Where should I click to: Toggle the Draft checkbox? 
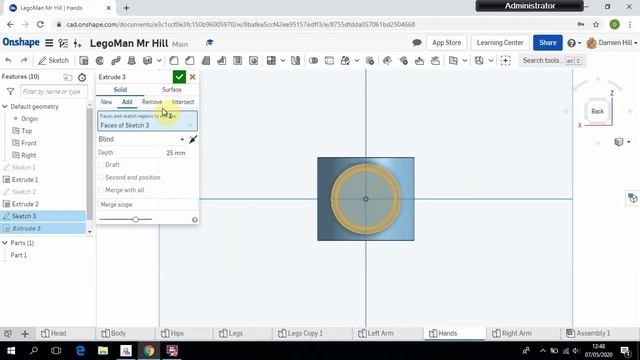[101, 165]
